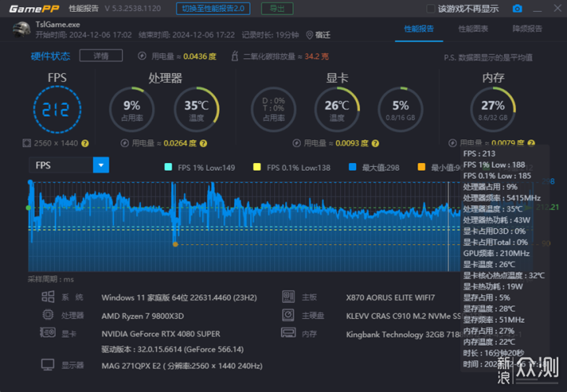Screen dimensions: 567x392
Task: Switch to the 性能图表 tab
Action: pos(473,29)
